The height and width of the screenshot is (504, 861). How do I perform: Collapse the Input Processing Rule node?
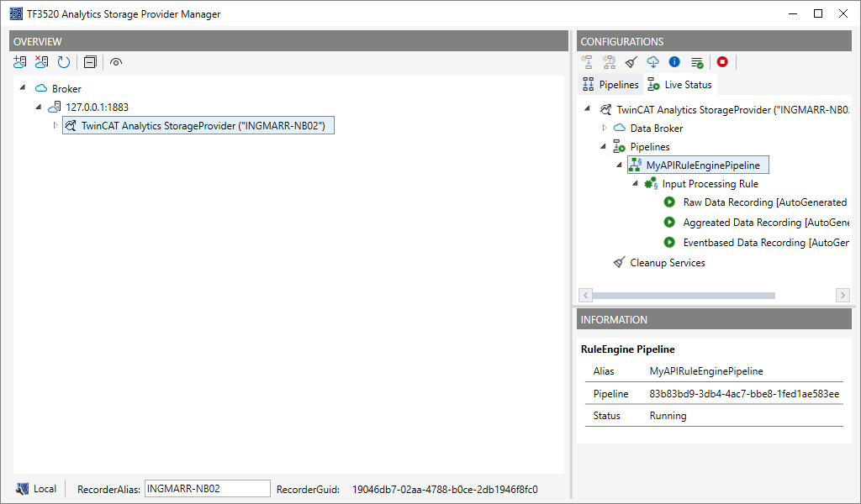point(635,184)
